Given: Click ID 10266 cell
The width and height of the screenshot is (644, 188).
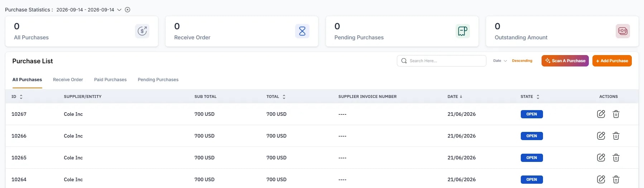Looking at the screenshot, I should pos(19,136).
